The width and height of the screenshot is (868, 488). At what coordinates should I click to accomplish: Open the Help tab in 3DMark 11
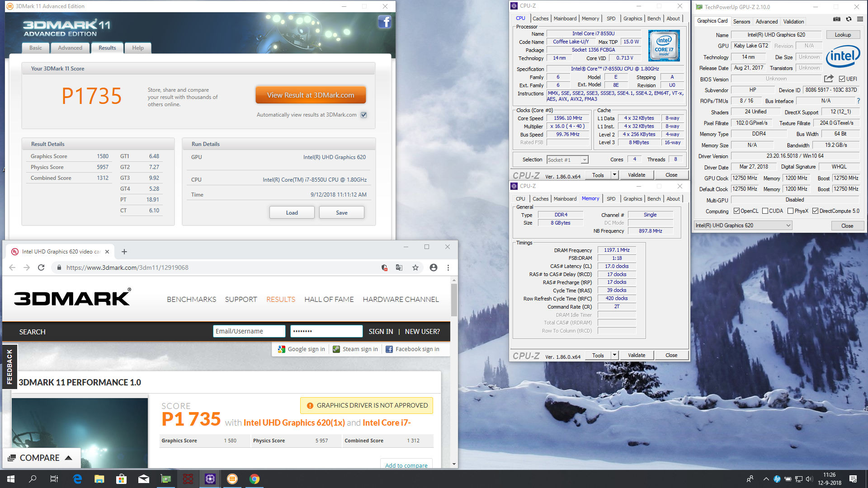coord(138,48)
